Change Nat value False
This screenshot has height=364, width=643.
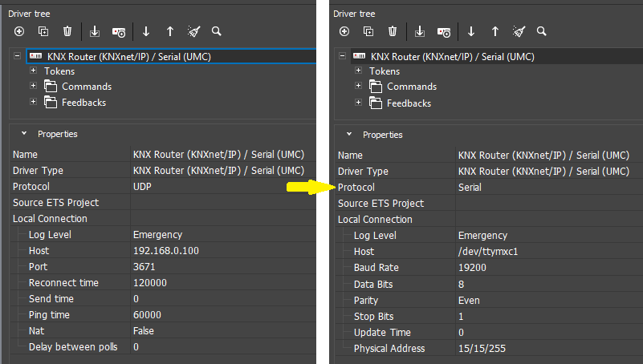tap(223, 330)
